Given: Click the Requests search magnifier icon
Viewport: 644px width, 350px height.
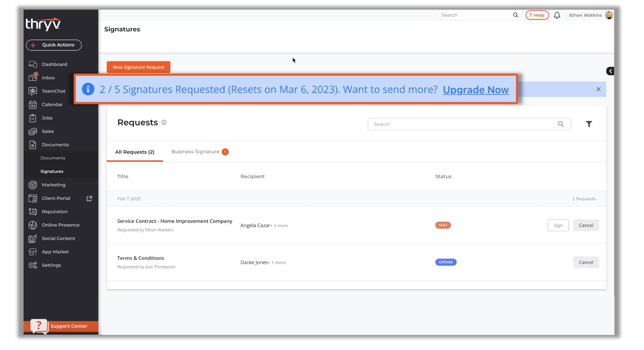Looking at the screenshot, I should 561,124.
